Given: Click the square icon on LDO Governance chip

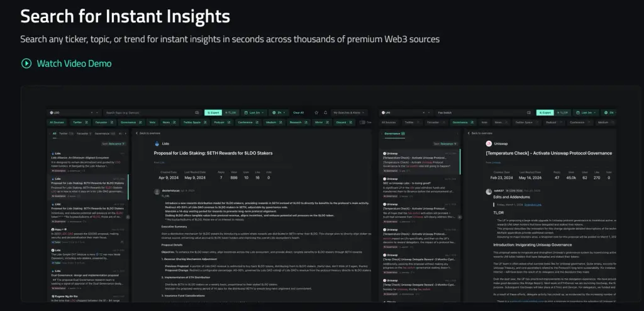Looking at the screenshot, I should [x=140, y=123].
